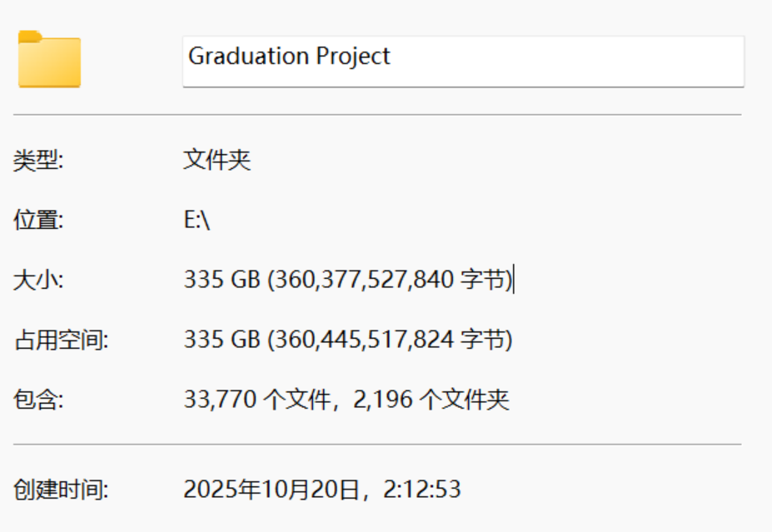The width and height of the screenshot is (772, 532).
Task: Click the 大小 label
Action: pos(38,280)
